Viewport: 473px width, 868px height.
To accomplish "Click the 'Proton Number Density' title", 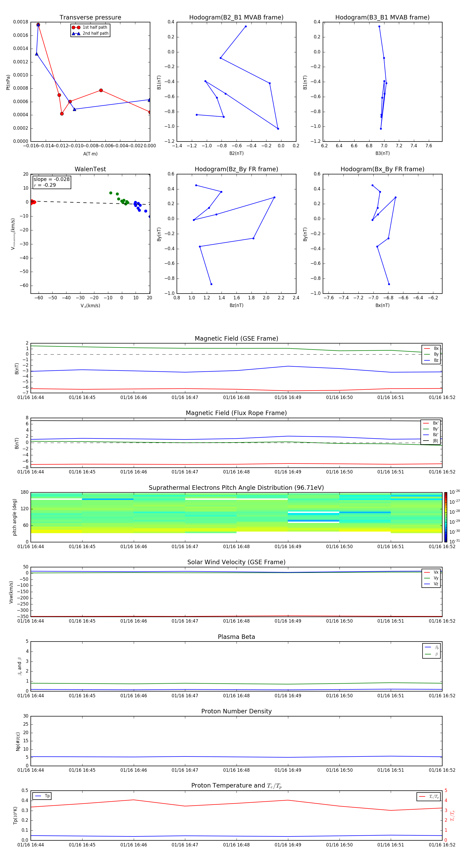I will pos(236,711).
